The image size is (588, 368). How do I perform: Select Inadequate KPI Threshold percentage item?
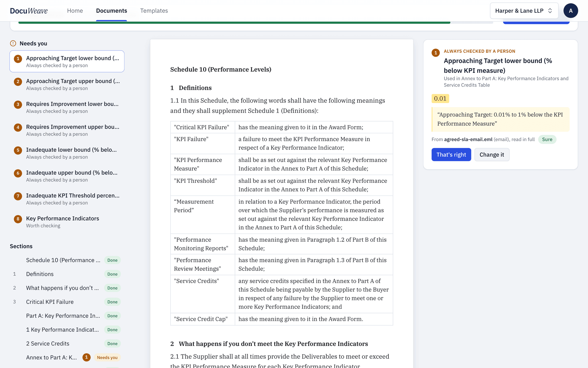pyautogui.click(x=67, y=199)
